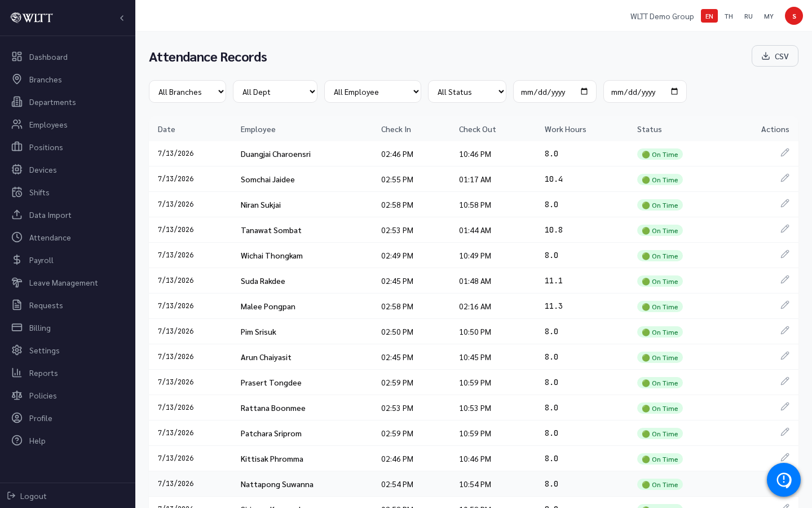
Task: Collapse the sidebar using the chevron arrow
Action: pos(122,18)
